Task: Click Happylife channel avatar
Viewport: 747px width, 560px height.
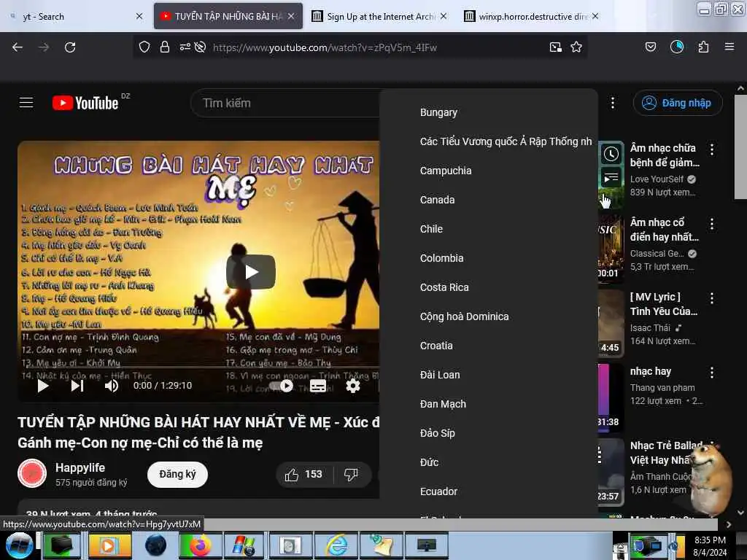Action: pos(32,473)
